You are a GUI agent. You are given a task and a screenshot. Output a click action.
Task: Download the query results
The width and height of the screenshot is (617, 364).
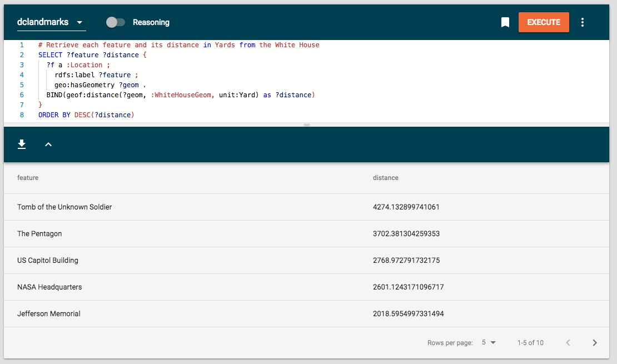[x=22, y=144]
